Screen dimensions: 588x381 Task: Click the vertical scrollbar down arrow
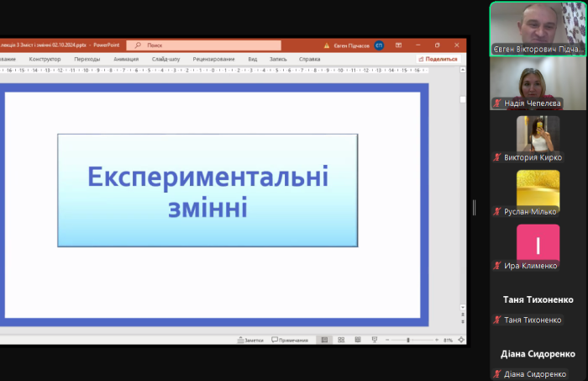point(463,307)
